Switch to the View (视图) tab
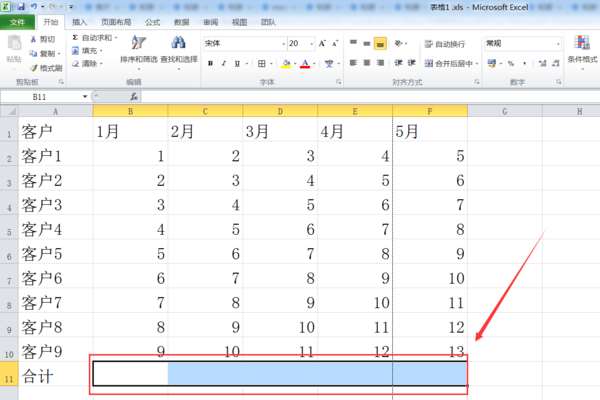This screenshot has height=400, width=600. coord(240,22)
